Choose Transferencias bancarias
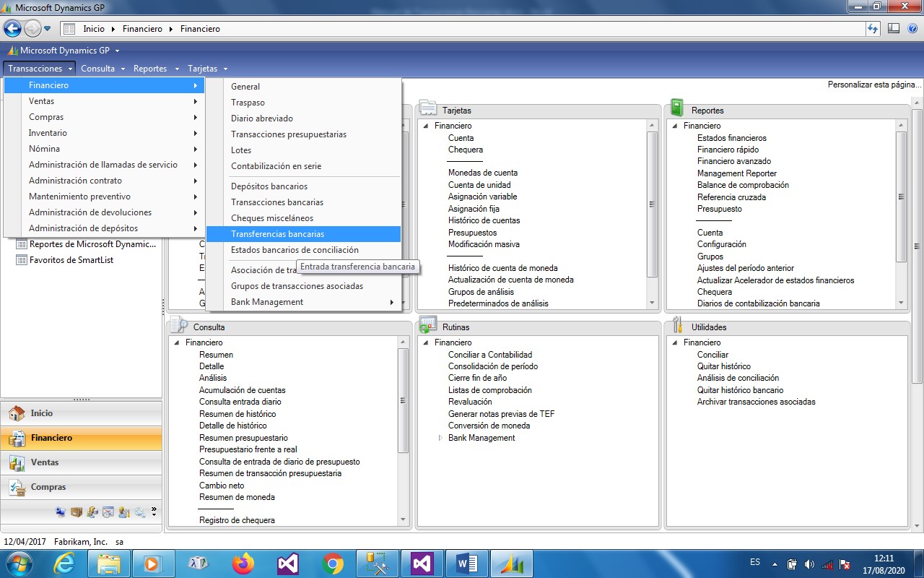The height and width of the screenshot is (578, 924). (303, 234)
